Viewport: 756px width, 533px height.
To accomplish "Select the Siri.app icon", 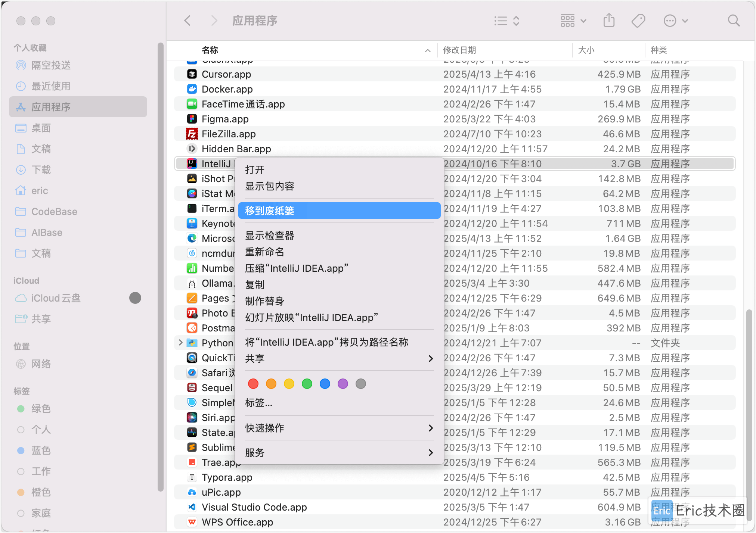I will pos(192,418).
